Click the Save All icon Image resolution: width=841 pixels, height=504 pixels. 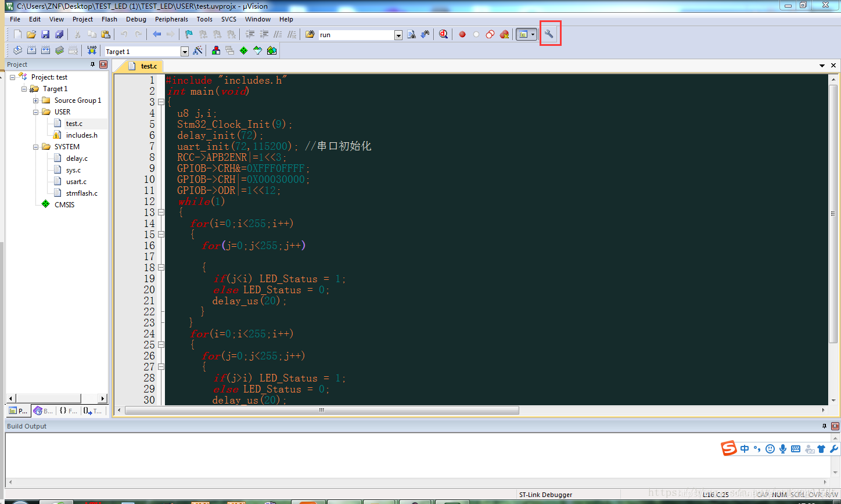pyautogui.click(x=59, y=34)
